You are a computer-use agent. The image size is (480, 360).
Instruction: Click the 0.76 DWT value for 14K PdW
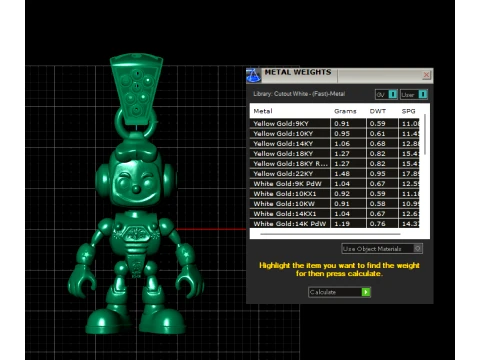(x=377, y=224)
